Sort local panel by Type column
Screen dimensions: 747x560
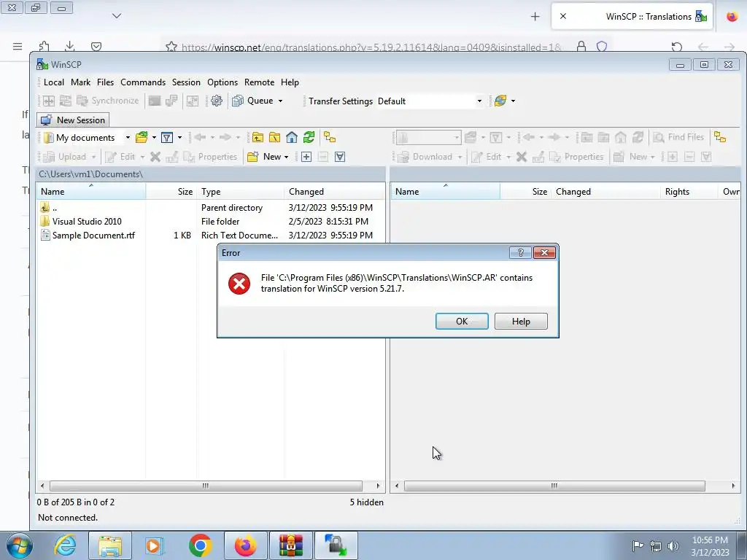point(240,192)
